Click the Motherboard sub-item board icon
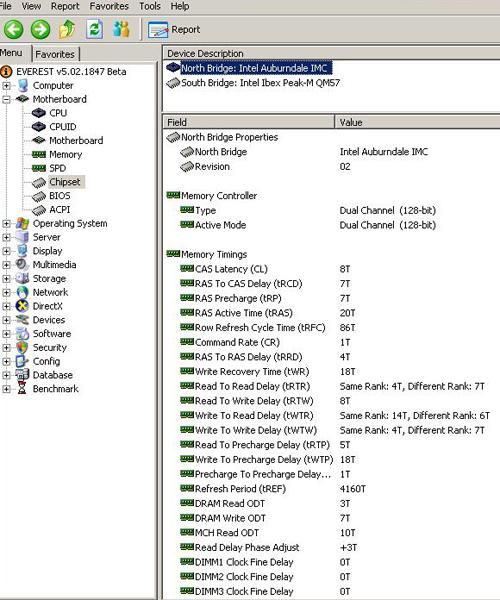Viewport: 500px width, 600px height. pyautogui.click(x=39, y=140)
